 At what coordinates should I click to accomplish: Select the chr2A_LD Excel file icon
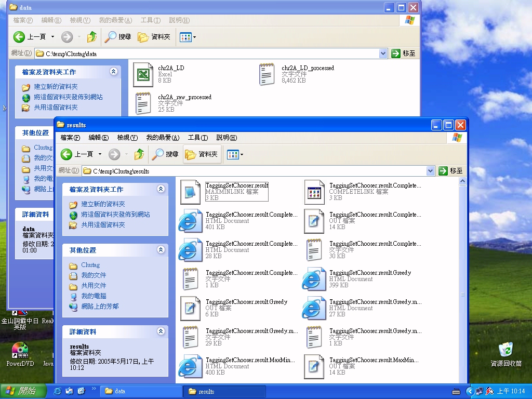coord(143,74)
